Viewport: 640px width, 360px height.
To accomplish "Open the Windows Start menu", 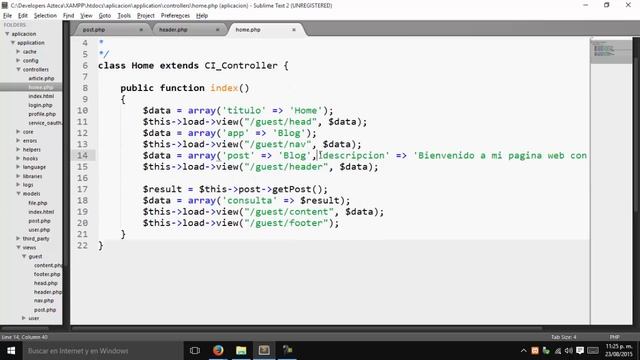I will (11, 351).
